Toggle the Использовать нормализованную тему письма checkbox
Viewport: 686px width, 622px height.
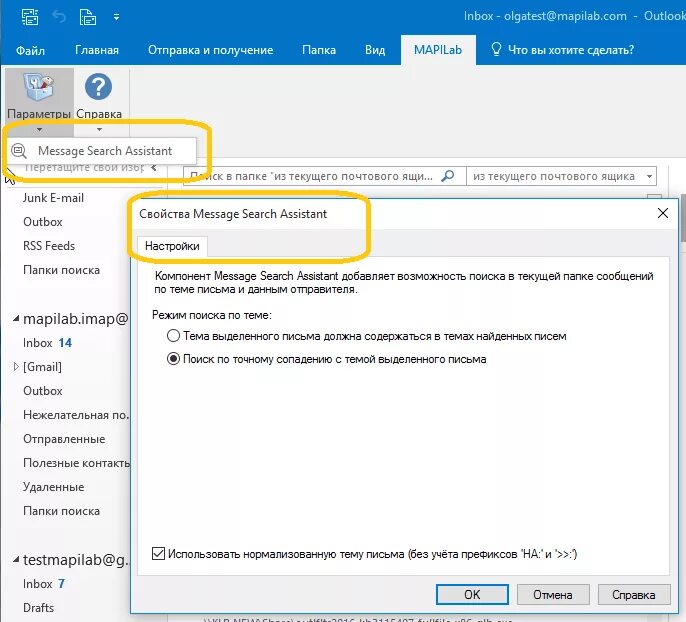coord(158,554)
